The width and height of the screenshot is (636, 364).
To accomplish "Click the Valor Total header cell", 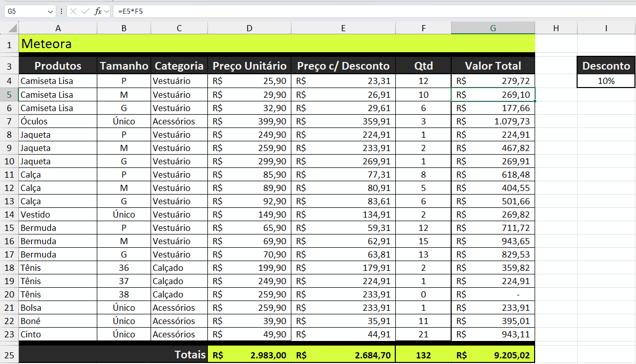I will pyautogui.click(x=493, y=66).
